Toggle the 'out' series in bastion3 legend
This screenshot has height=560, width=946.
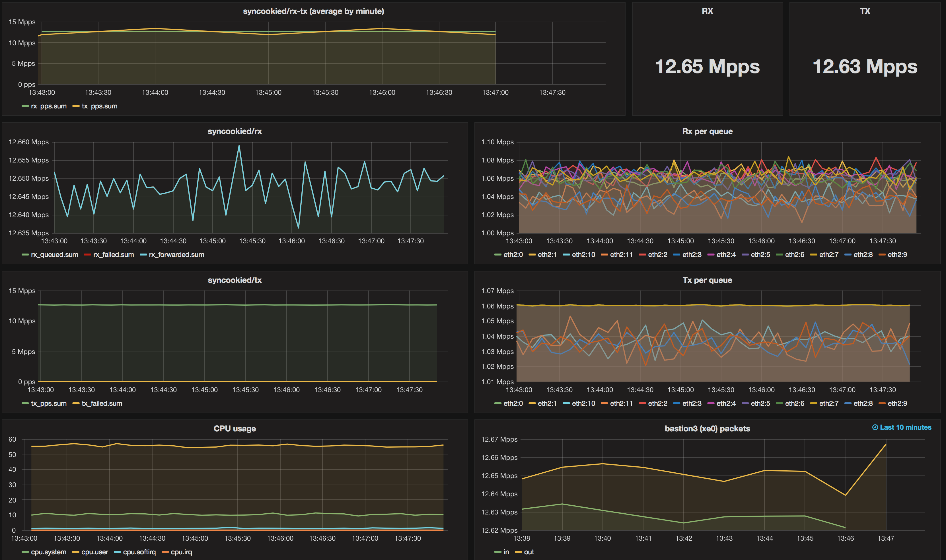point(529,552)
